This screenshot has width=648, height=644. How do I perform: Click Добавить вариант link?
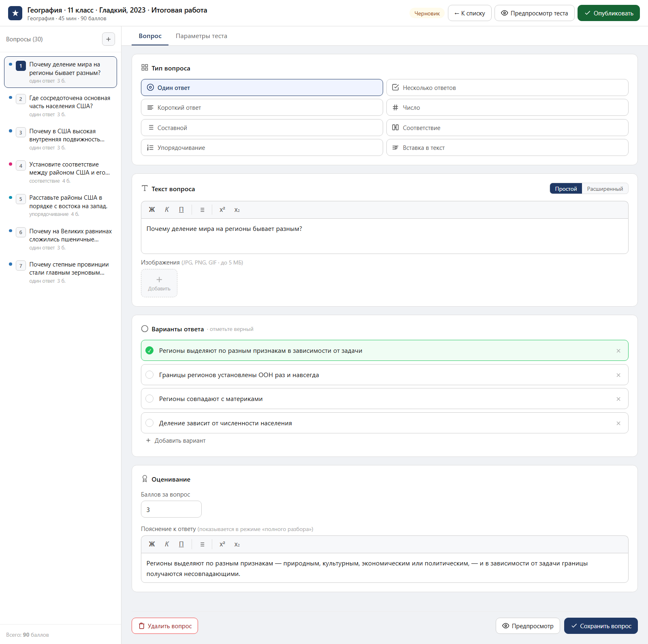pyautogui.click(x=176, y=441)
